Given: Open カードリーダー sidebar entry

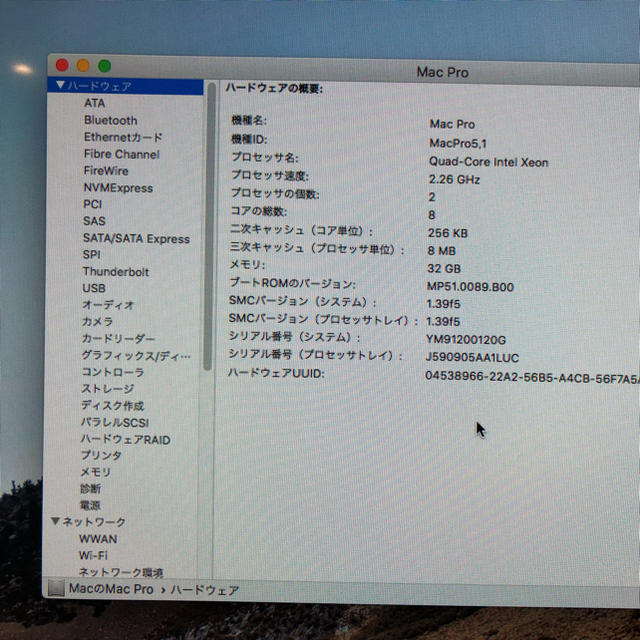Looking at the screenshot, I should (118, 338).
